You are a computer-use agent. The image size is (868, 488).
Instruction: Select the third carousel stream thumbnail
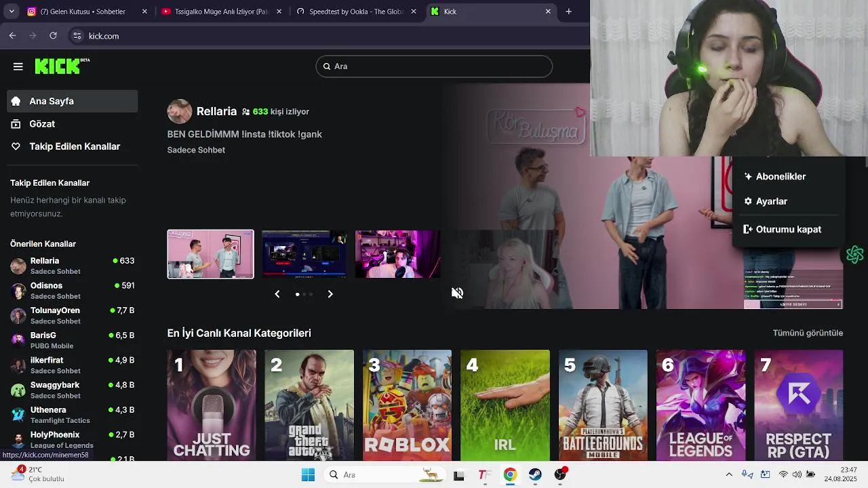(x=398, y=254)
